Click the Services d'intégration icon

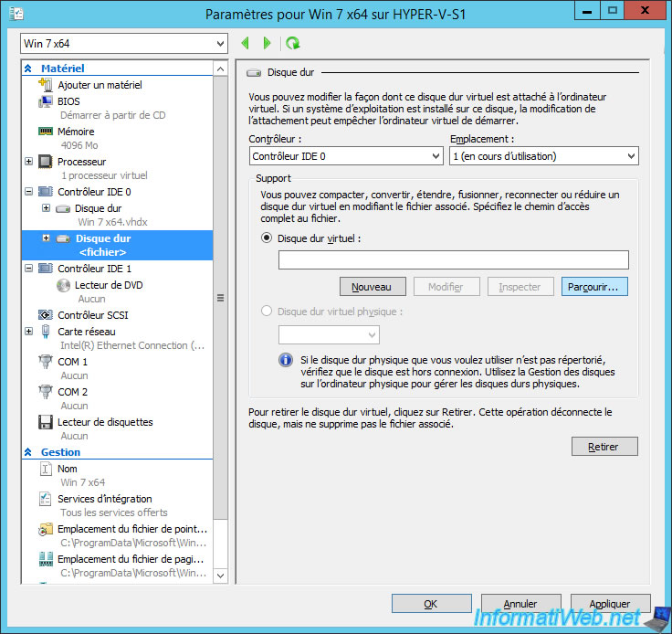[46, 499]
